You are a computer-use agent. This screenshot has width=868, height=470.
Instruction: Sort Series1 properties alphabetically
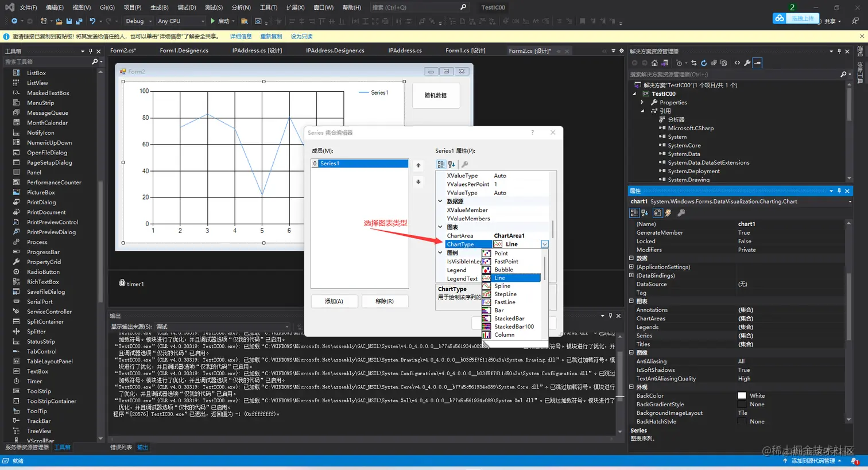coord(452,164)
